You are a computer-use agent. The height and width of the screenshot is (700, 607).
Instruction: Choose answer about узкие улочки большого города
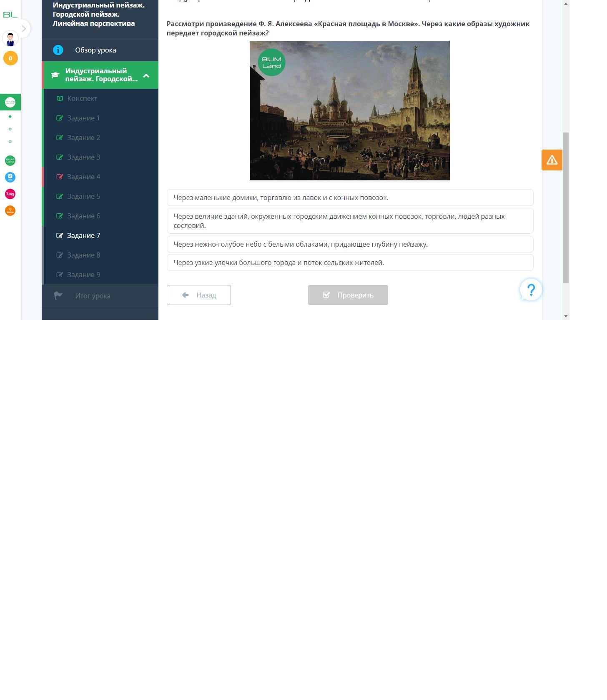click(350, 262)
